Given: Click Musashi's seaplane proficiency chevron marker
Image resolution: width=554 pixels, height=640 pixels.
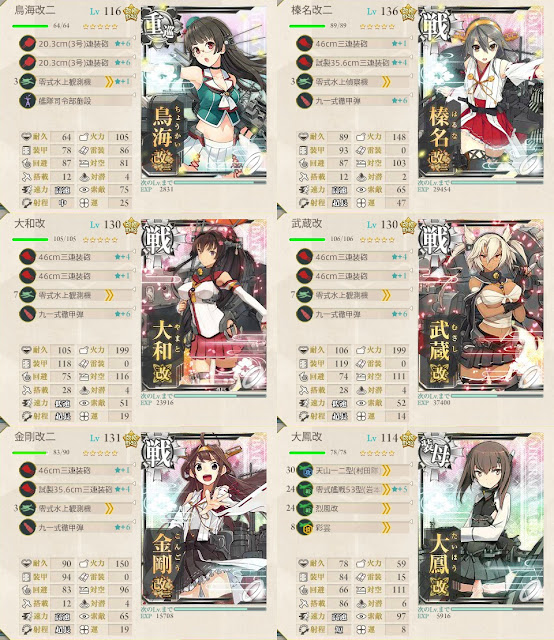Looking at the screenshot, I should tap(385, 295).
